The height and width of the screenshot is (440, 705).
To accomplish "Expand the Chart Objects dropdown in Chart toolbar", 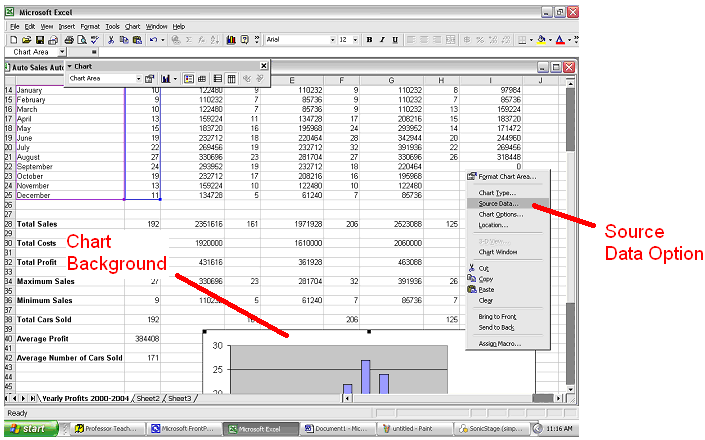I will click(138, 78).
